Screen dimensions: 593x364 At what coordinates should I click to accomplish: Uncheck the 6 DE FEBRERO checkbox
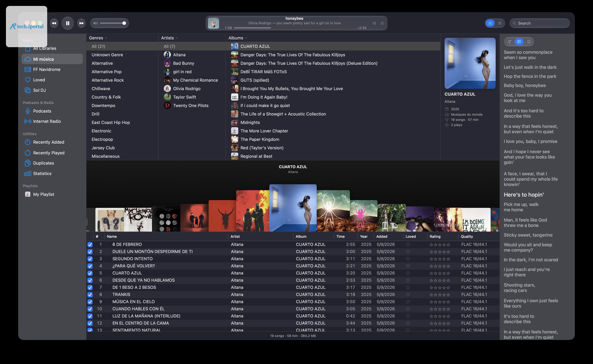click(x=90, y=244)
